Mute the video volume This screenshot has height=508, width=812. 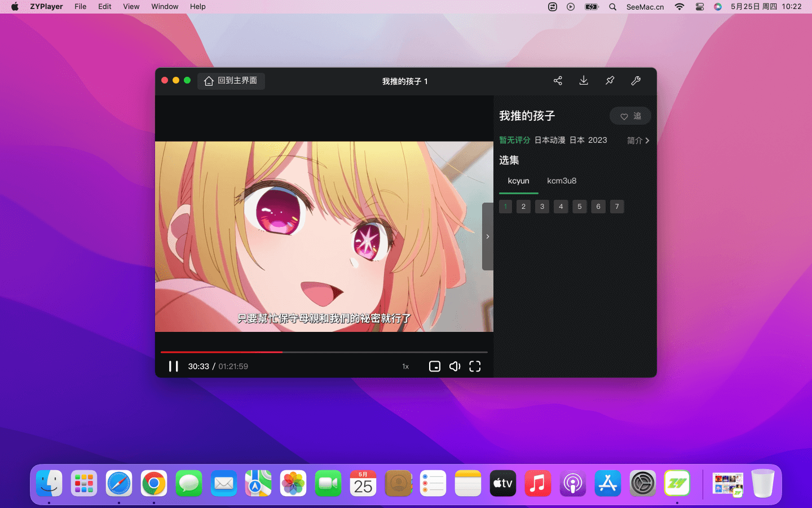454,366
